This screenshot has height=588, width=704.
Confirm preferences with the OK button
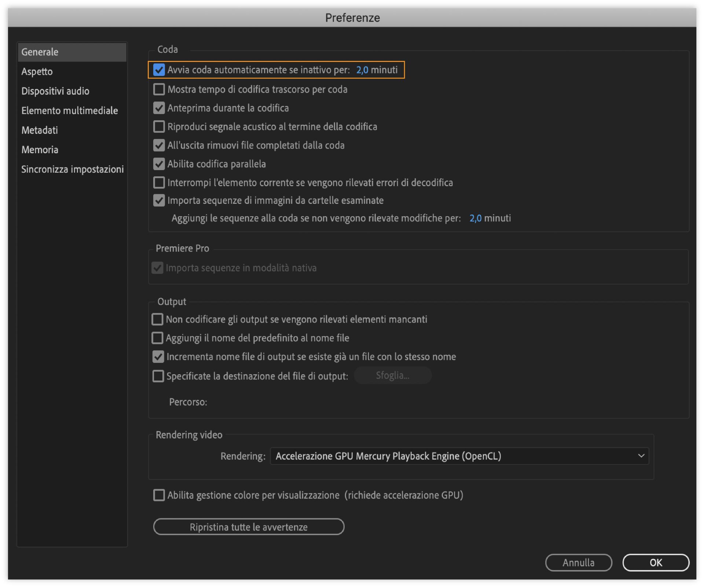click(x=656, y=563)
